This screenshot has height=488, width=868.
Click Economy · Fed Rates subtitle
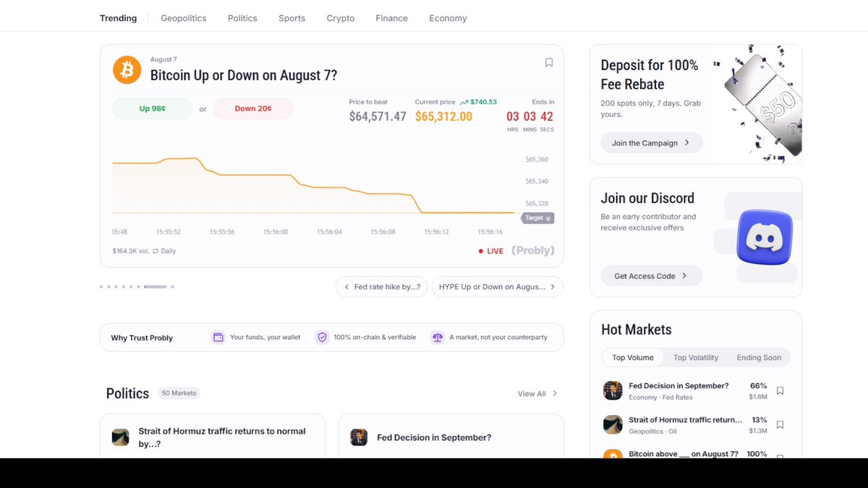[660, 398]
